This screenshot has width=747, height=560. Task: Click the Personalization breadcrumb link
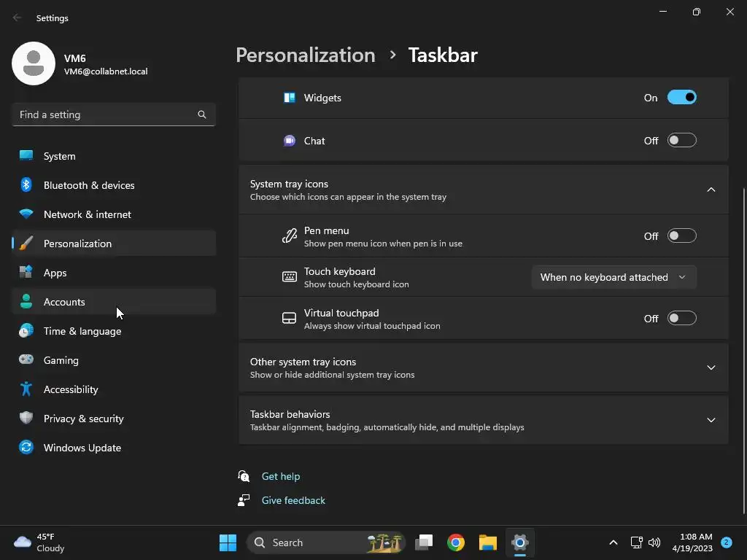[306, 55]
